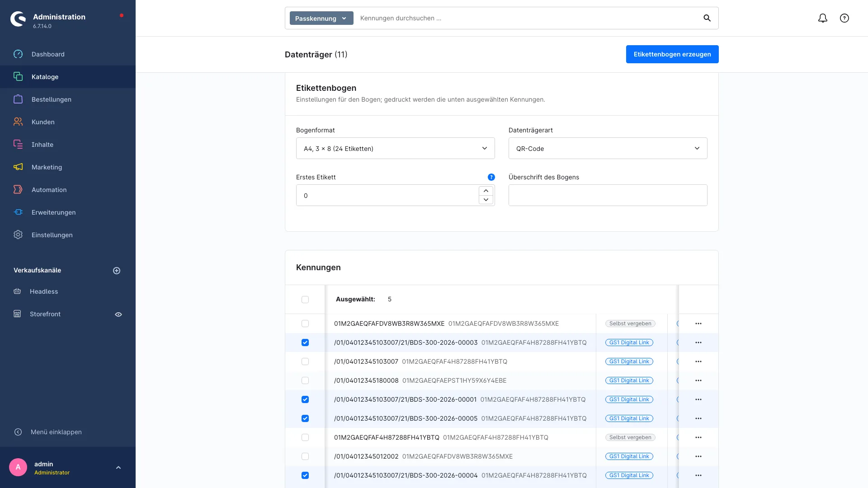Click the Marketing megaphone icon
868x488 pixels.
pos(18,167)
